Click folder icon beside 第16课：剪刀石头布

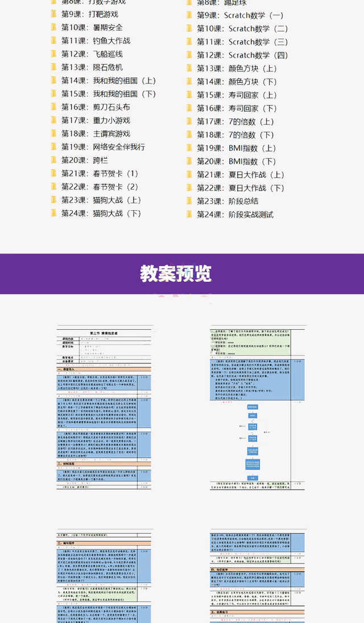(x=53, y=107)
